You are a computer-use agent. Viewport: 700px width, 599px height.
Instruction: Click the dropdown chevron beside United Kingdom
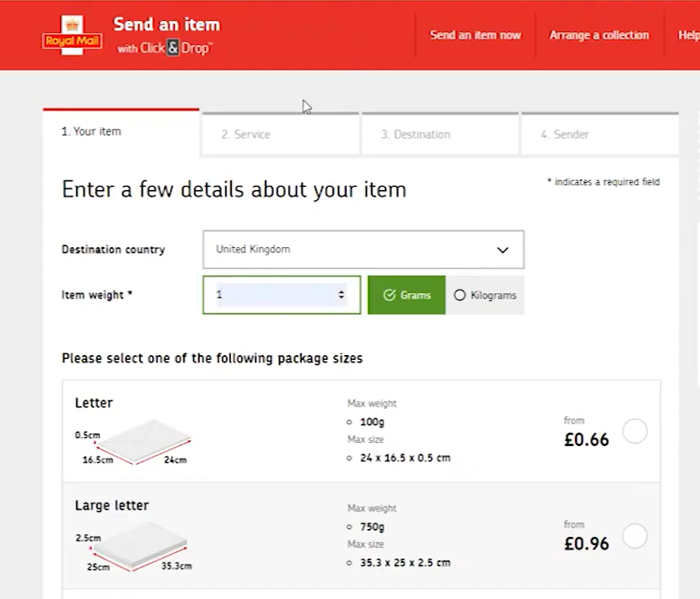(x=503, y=250)
